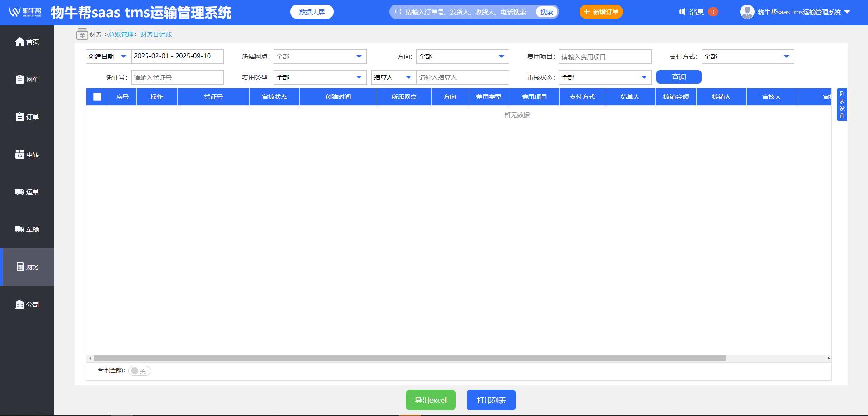Click the green 导出excel button
The height and width of the screenshot is (416, 868).
[x=430, y=400]
